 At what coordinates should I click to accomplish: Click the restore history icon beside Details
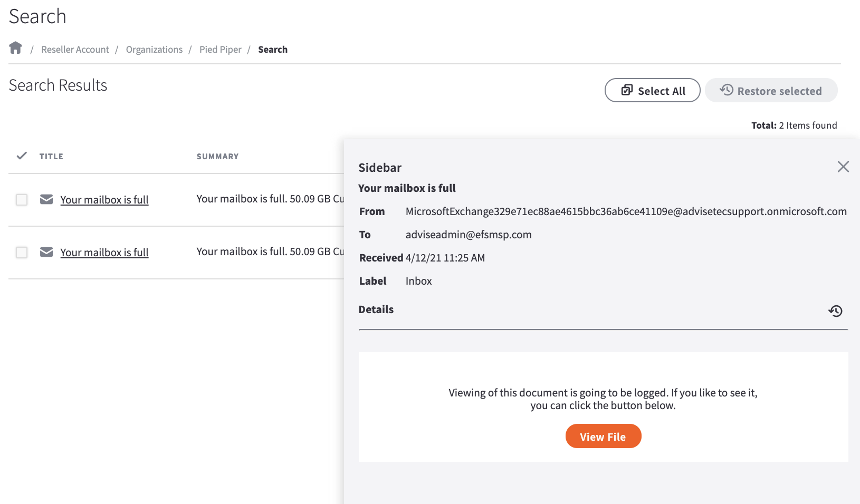(835, 311)
